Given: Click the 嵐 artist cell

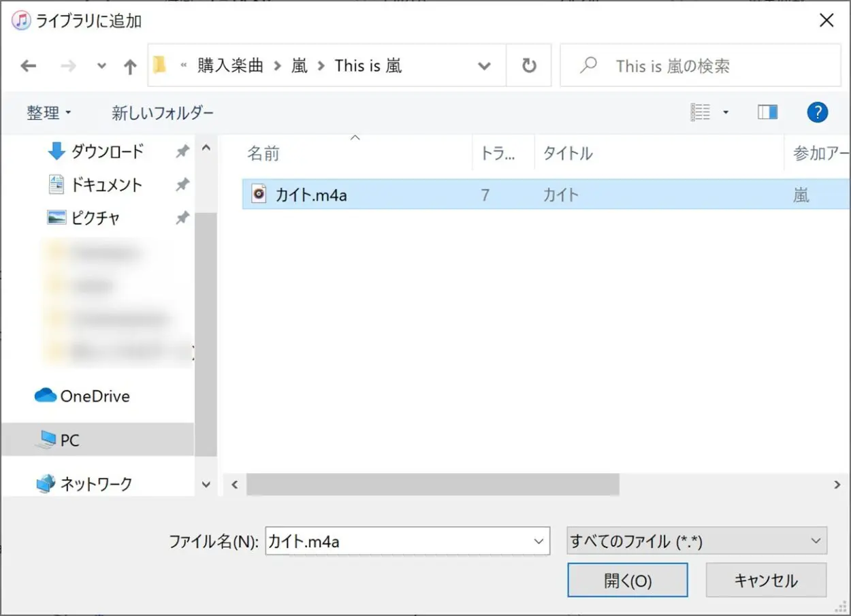Looking at the screenshot, I should (x=801, y=195).
